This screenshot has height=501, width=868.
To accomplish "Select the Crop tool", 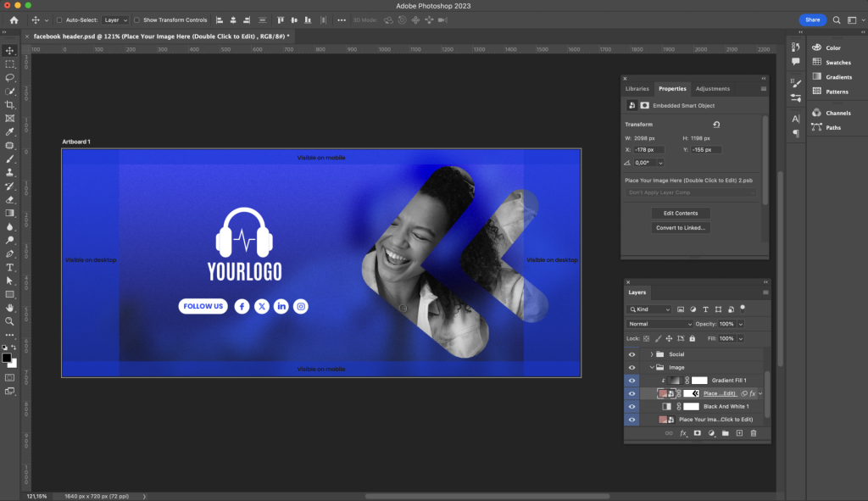I will tap(10, 104).
